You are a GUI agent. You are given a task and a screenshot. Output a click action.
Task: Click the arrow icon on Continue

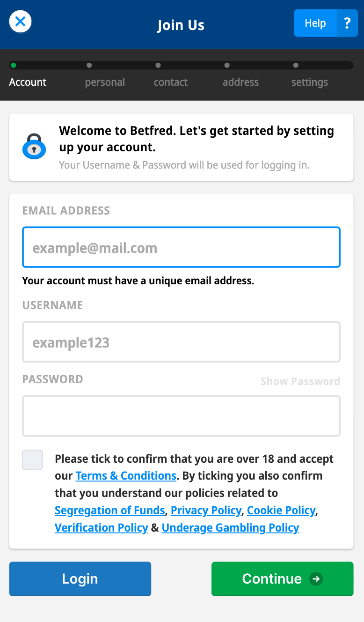pos(316,579)
